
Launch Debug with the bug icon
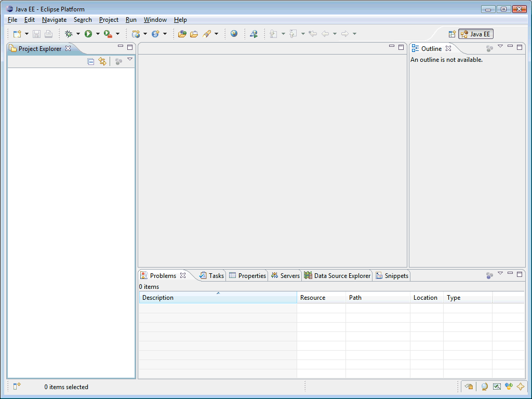(x=69, y=34)
